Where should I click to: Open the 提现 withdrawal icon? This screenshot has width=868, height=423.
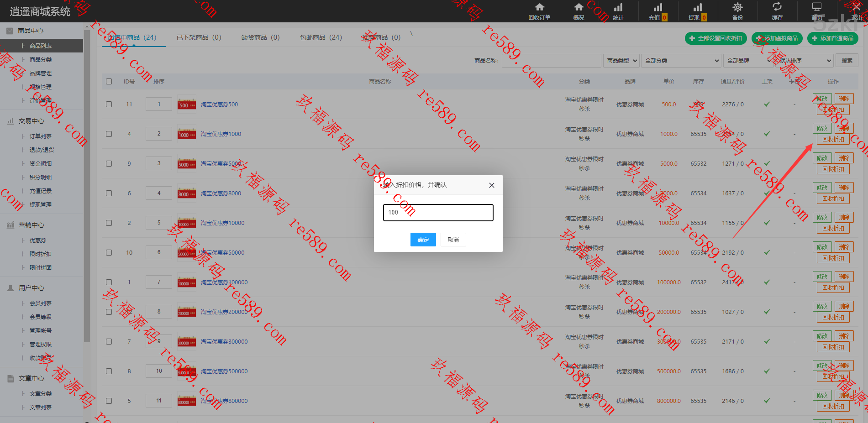pos(697,8)
